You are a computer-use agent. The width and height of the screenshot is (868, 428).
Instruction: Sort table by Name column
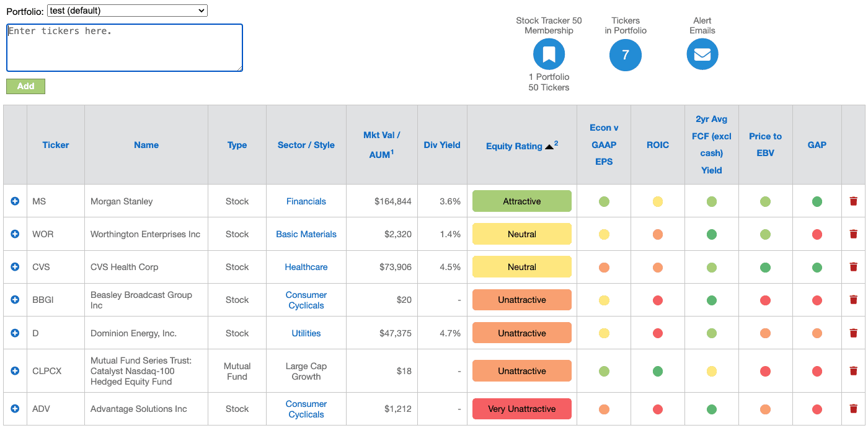pyautogui.click(x=146, y=145)
